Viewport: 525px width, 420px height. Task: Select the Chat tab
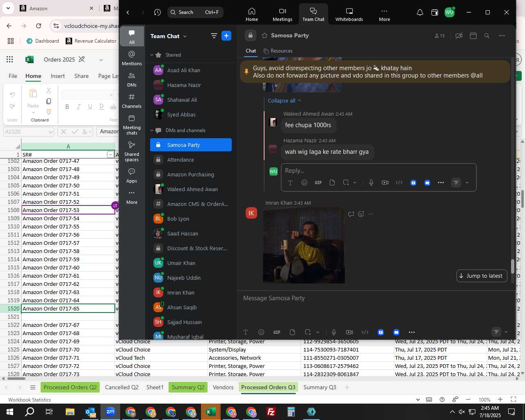251,51
